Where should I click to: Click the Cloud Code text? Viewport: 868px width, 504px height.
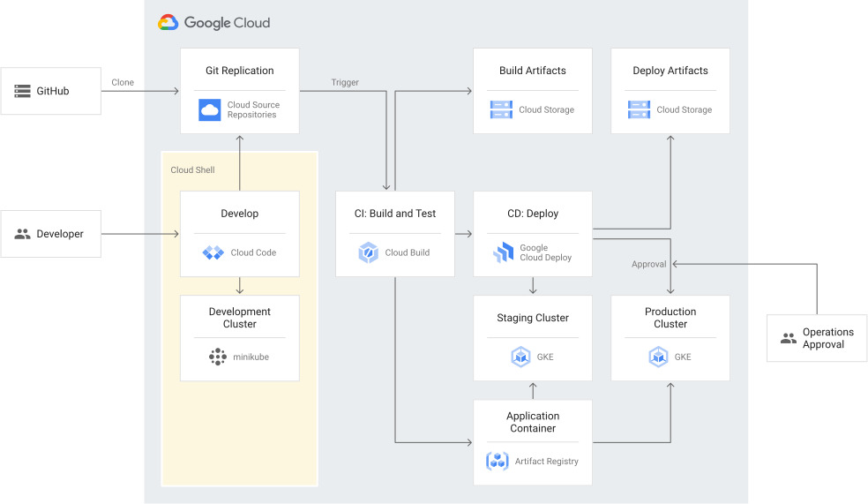click(253, 252)
